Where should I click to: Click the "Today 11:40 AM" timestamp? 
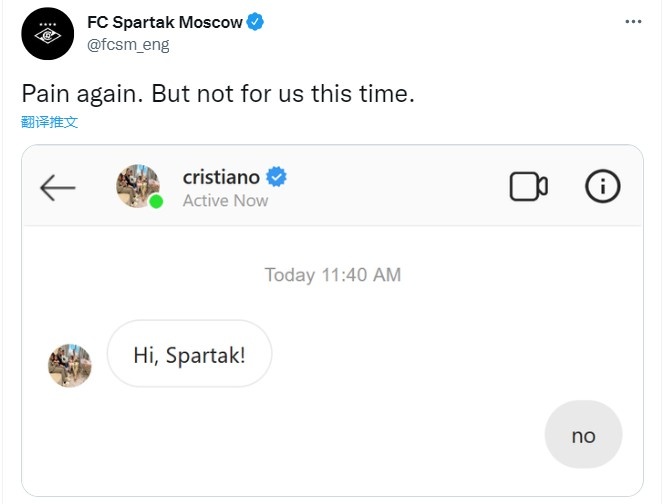pyautogui.click(x=332, y=275)
